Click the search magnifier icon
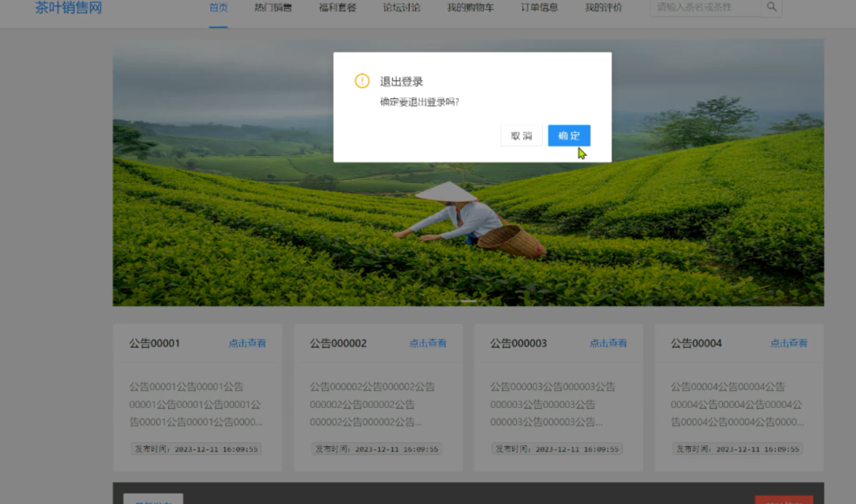 click(771, 7)
